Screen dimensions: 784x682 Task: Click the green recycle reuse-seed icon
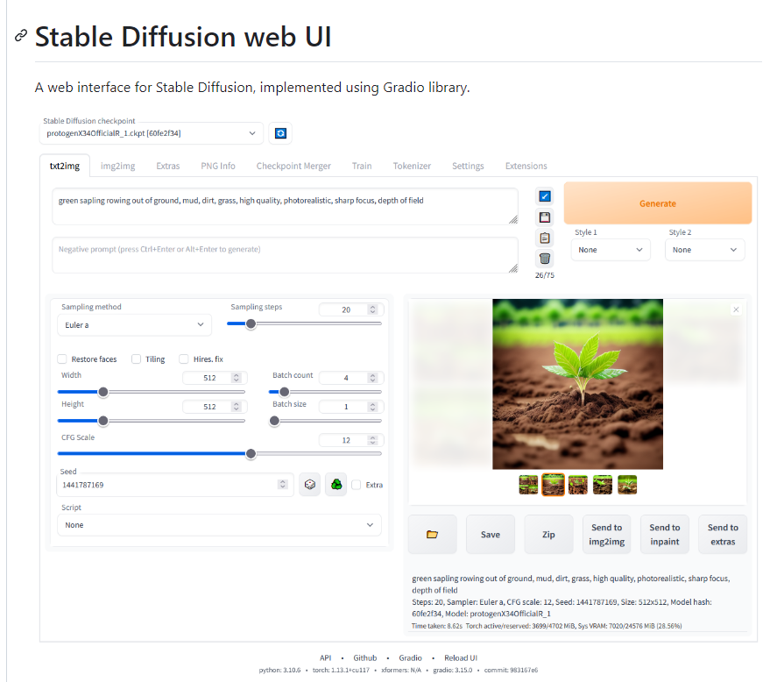(336, 485)
